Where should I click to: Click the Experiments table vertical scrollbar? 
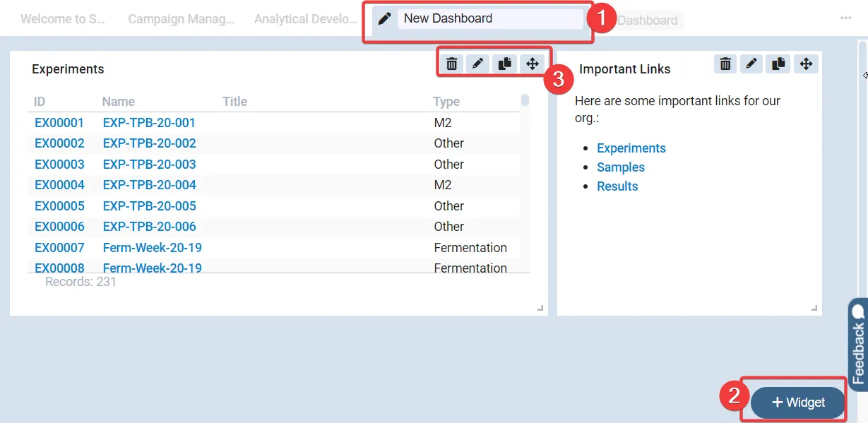(x=525, y=100)
